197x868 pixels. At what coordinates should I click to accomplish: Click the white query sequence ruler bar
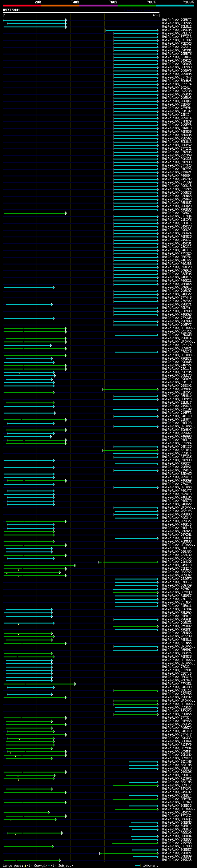point(81,13)
